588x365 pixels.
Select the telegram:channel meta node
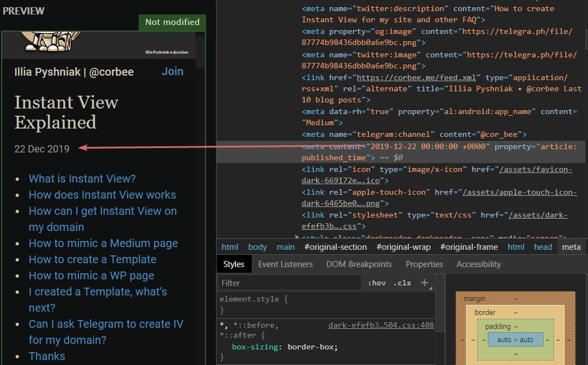(x=414, y=134)
